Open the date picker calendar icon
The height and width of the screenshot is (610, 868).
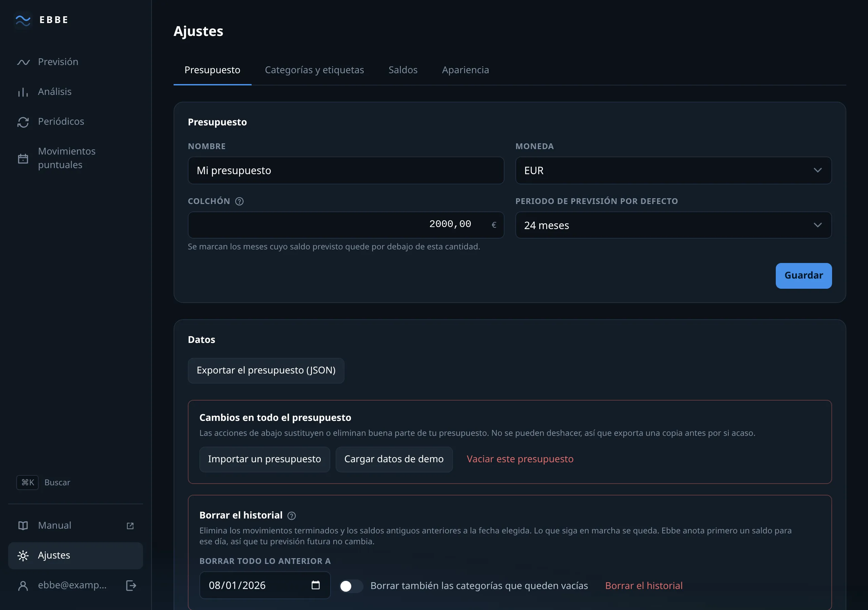[x=315, y=585]
